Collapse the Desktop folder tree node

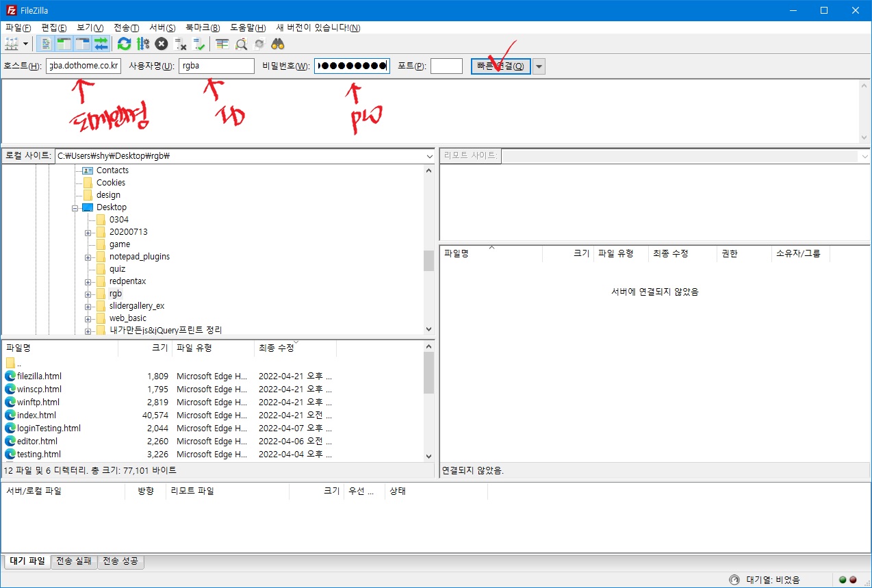(x=75, y=207)
